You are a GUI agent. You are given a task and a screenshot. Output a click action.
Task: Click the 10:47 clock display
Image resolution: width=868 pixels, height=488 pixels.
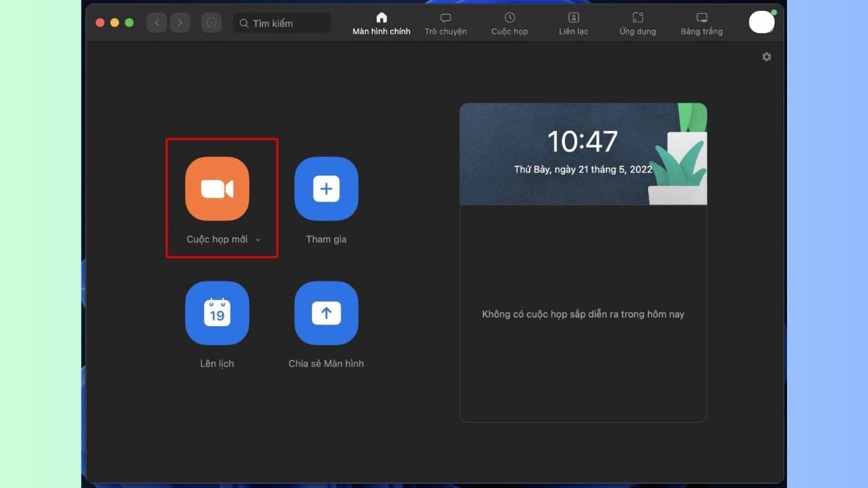582,142
